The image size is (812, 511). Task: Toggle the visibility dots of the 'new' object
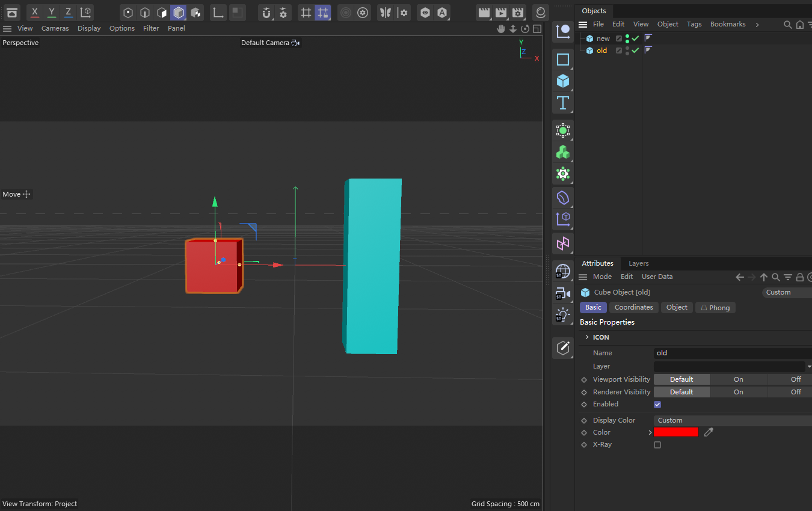(x=627, y=38)
